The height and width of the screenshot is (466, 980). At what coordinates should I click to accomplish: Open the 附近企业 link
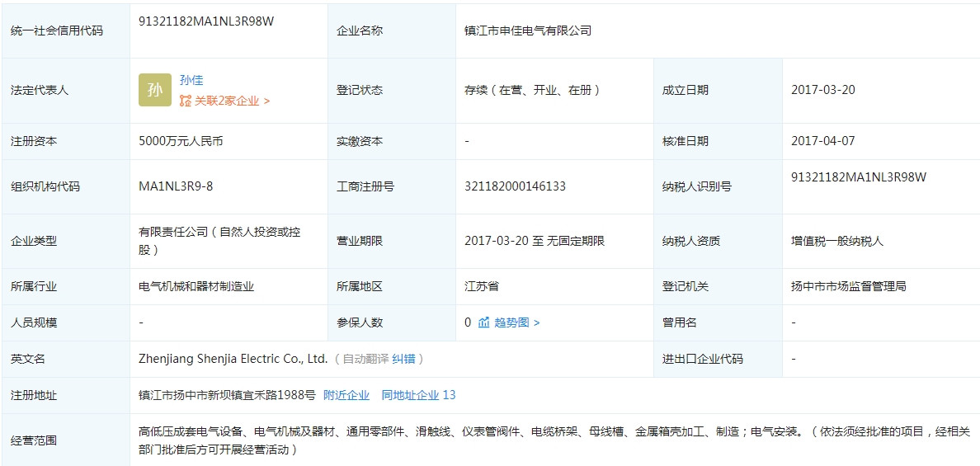pyautogui.click(x=346, y=395)
